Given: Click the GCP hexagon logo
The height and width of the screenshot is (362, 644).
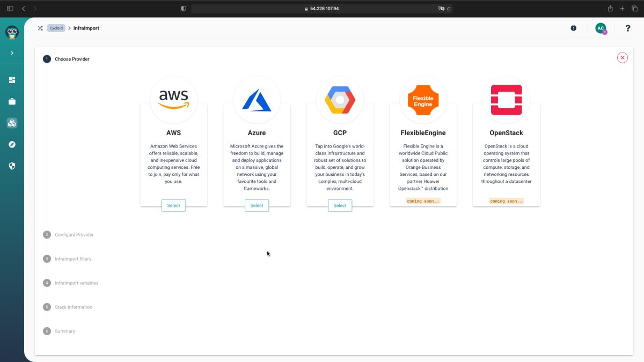Looking at the screenshot, I should [x=340, y=100].
